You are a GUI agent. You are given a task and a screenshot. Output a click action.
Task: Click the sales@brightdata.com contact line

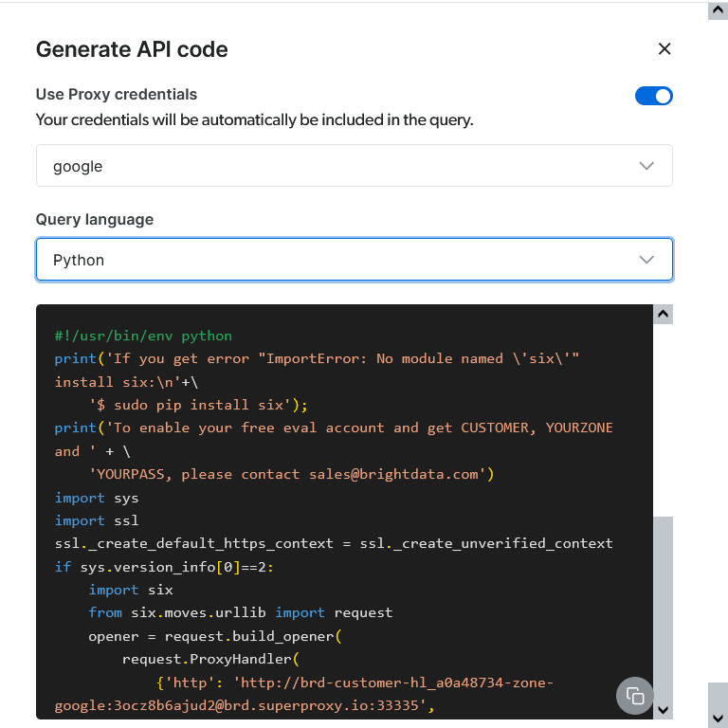[x=292, y=474]
